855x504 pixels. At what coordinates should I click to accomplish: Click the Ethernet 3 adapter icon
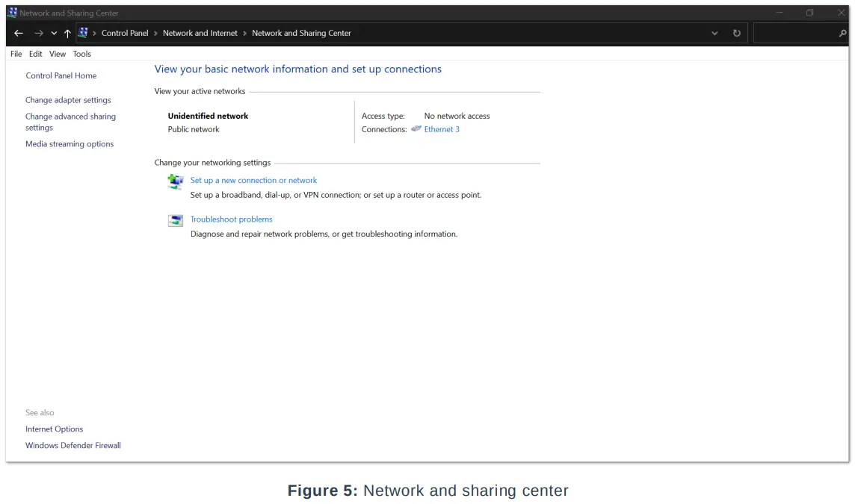pos(416,129)
